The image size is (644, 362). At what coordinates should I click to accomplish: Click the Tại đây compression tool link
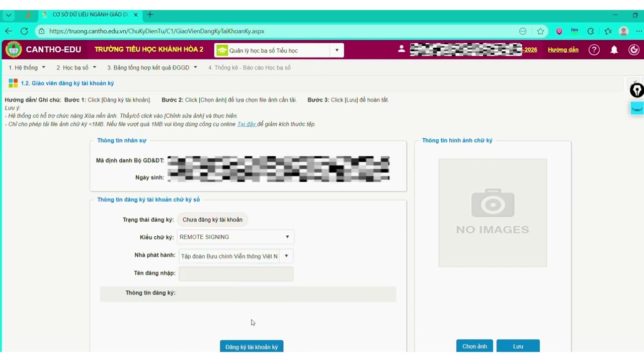(x=247, y=124)
